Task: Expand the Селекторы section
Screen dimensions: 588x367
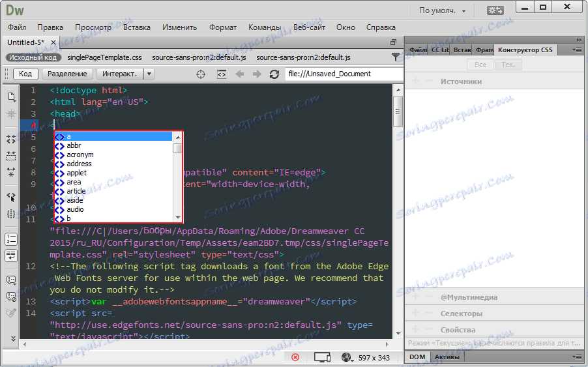Action: pyautogui.click(x=462, y=314)
